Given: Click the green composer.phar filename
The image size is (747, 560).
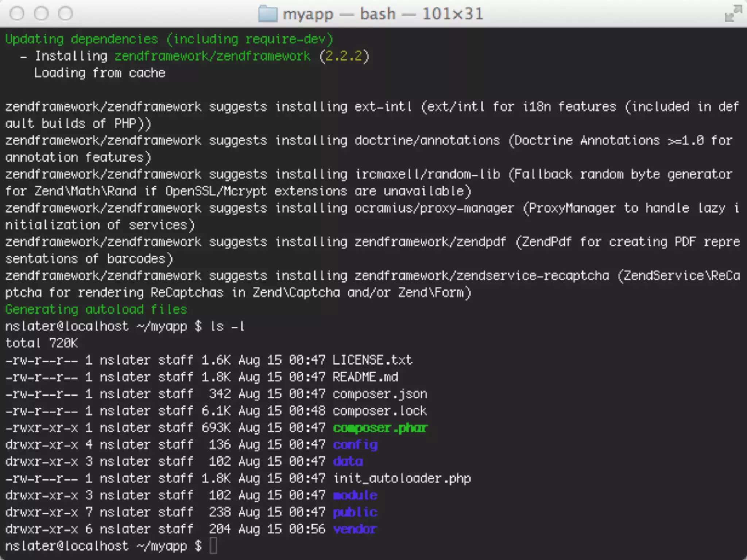Looking at the screenshot, I should coord(380,428).
